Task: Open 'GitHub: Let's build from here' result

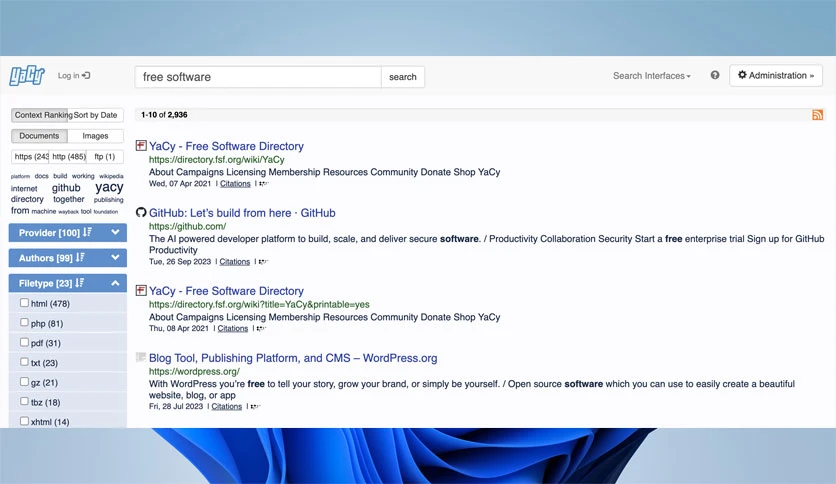Action: coord(242,213)
